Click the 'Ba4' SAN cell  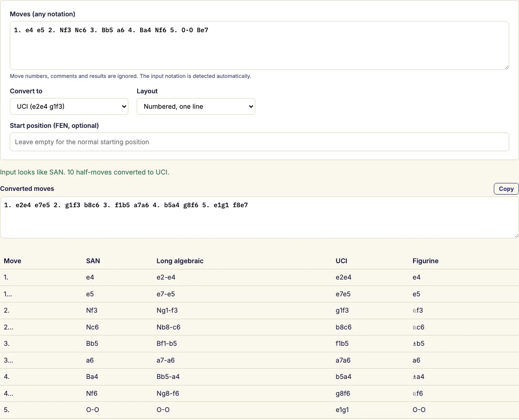coord(92,377)
